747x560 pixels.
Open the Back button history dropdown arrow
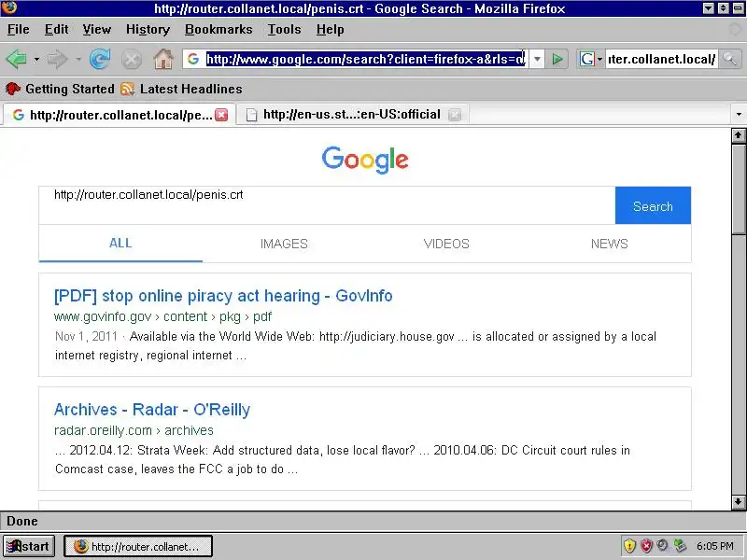coord(36,60)
